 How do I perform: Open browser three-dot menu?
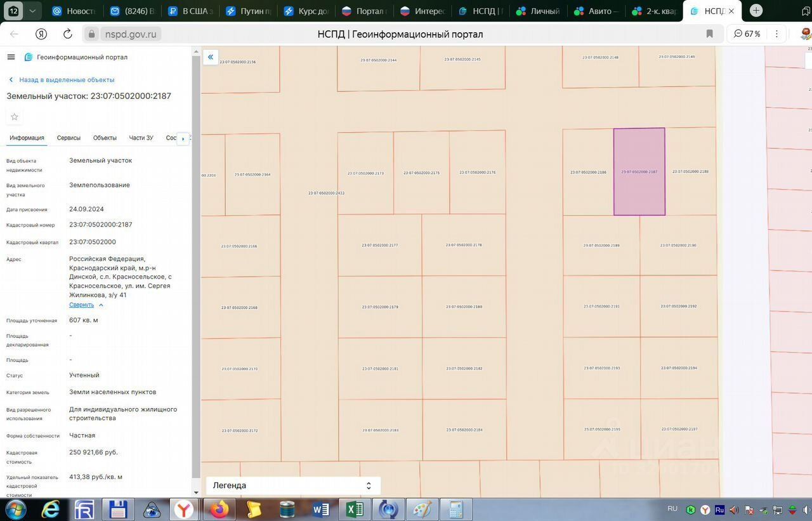click(x=776, y=34)
